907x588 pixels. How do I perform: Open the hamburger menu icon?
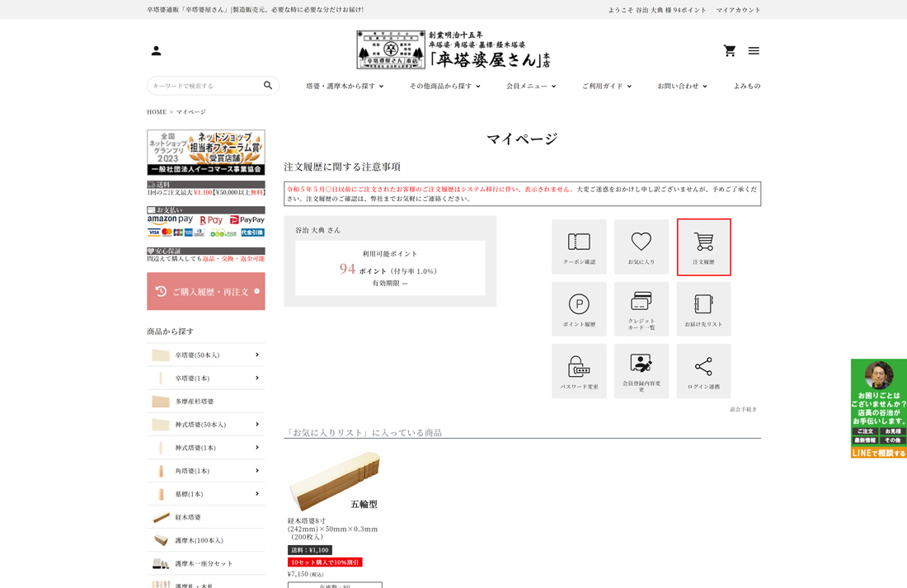click(x=754, y=51)
